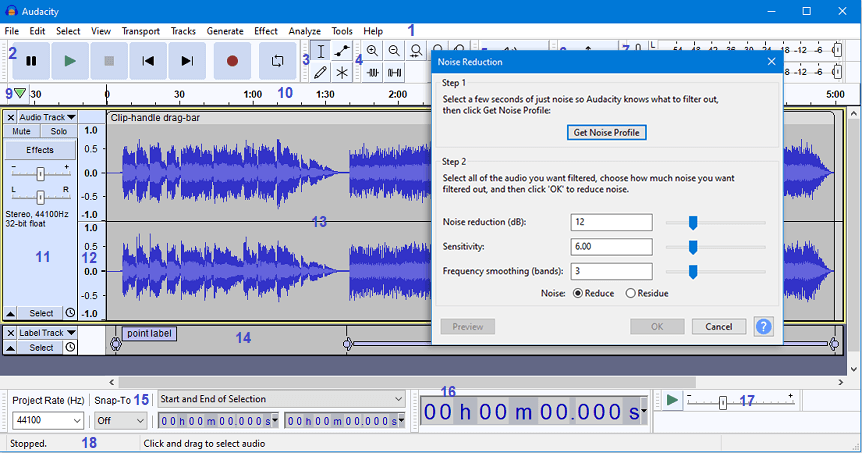Open the Audio Track Effects panel
This screenshot has height=453, width=862.
tap(40, 150)
